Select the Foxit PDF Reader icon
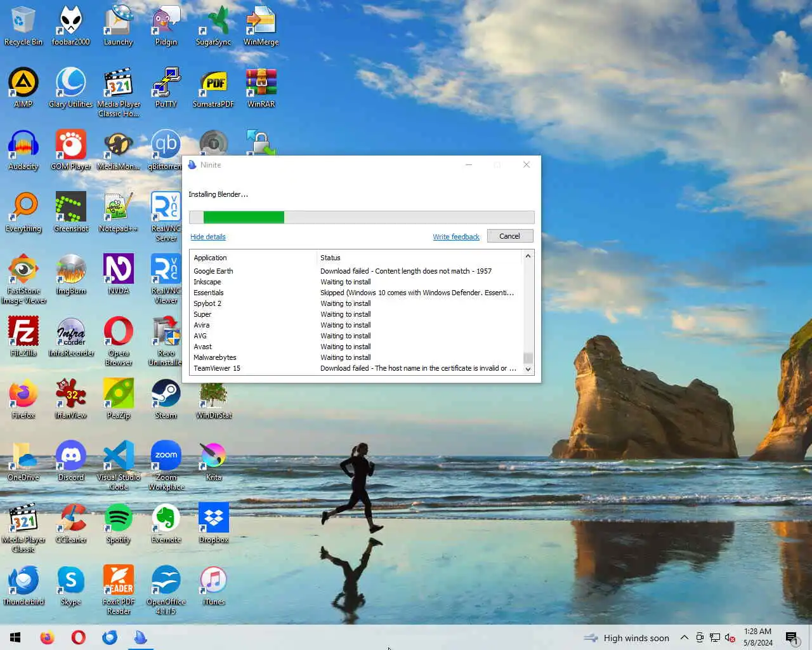Screen dimensions: 812x650 click(x=118, y=590)
